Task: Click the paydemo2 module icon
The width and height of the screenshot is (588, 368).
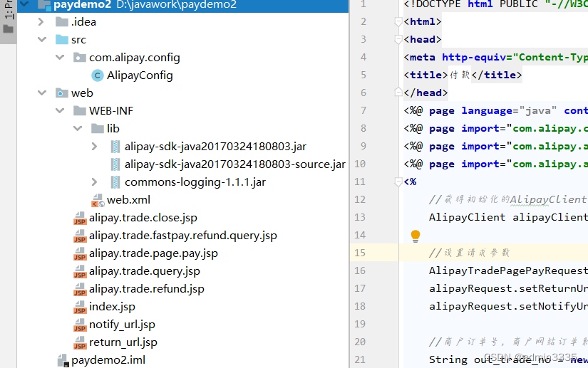Action: point(44,4)
